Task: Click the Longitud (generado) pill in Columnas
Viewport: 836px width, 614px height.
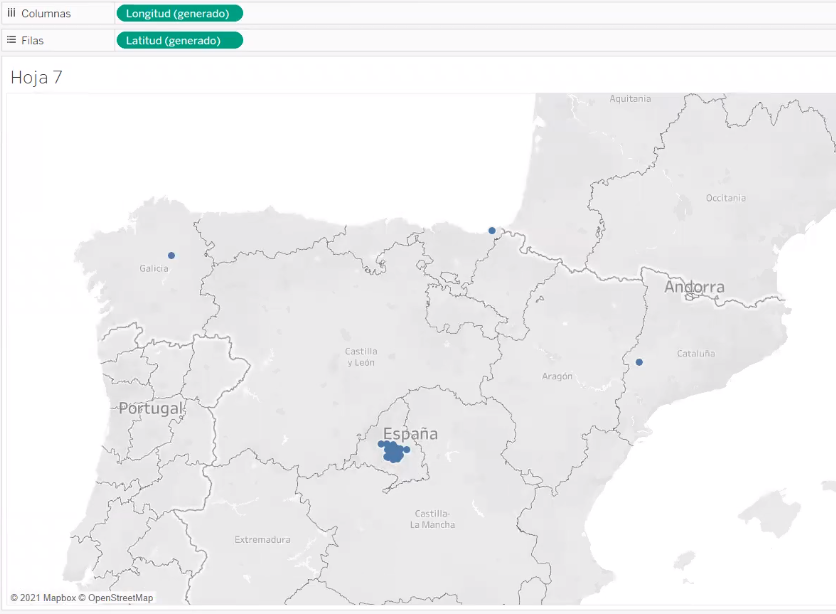Action: (179, 13)
